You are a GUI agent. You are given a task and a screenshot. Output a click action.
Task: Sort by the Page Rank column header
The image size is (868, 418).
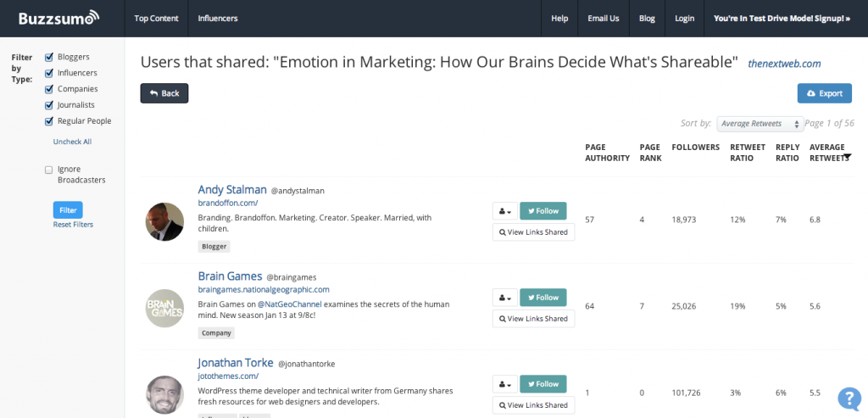click(x=650, y=153)
